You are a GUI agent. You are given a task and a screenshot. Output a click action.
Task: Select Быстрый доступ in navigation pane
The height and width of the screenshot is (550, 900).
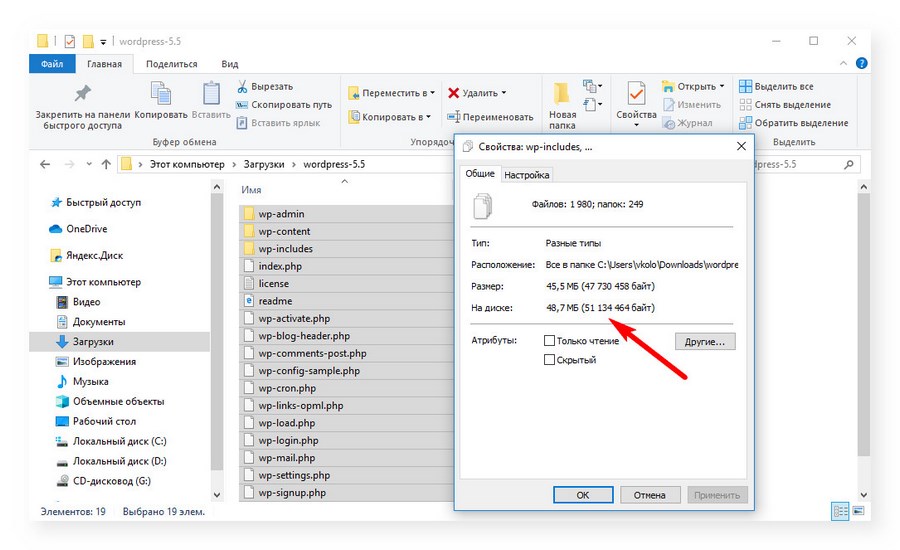coord(103,202)
